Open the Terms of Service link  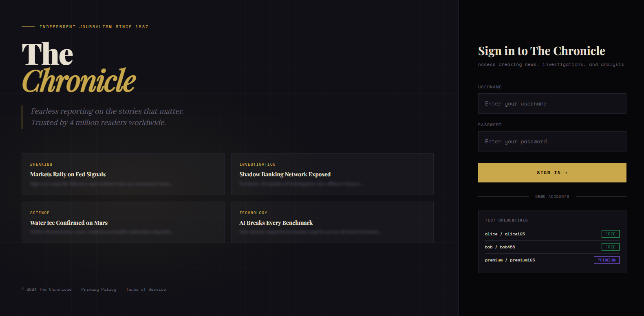(x=146, y=290)
